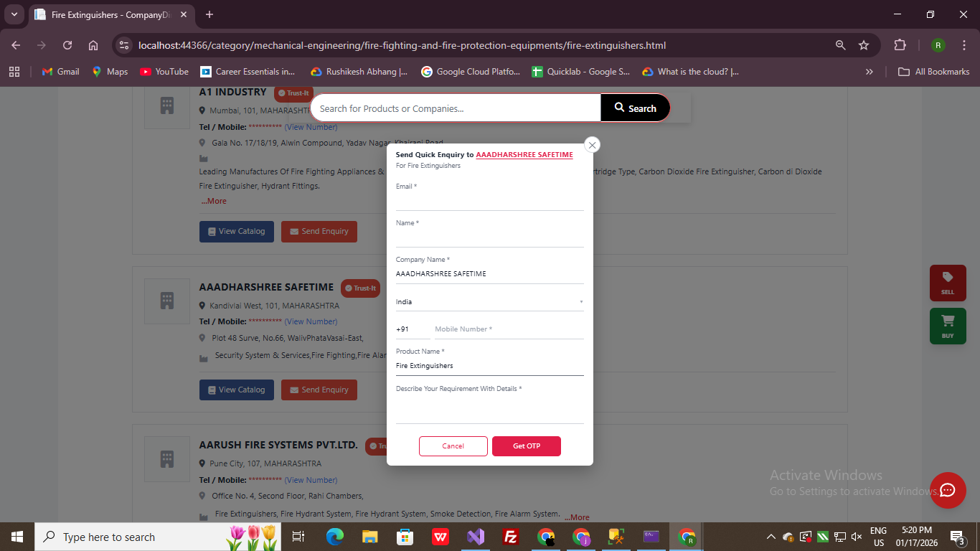Viewport: 980px width, 551px height.
Task: Bookmark this page with star icon
Action: 864,45
